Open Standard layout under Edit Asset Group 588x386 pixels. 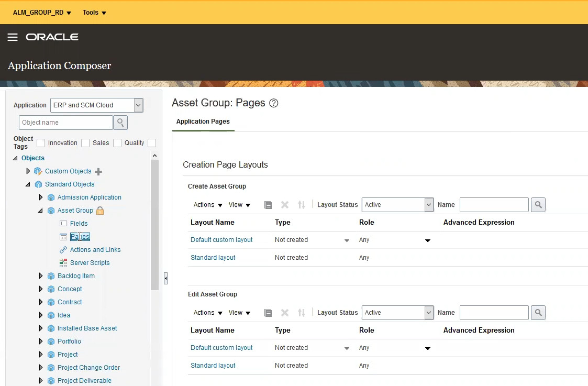[213, 366]
